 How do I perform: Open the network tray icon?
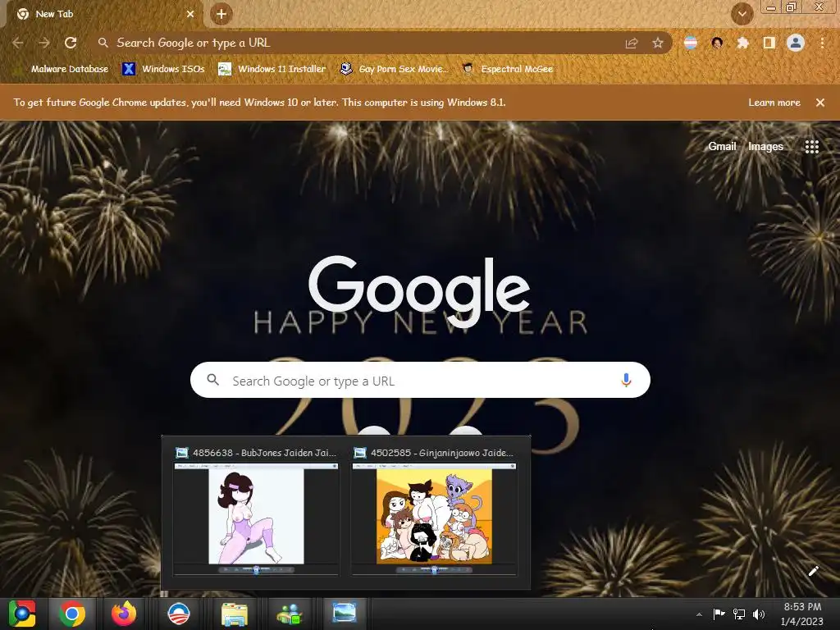click(x=739, y=614)
